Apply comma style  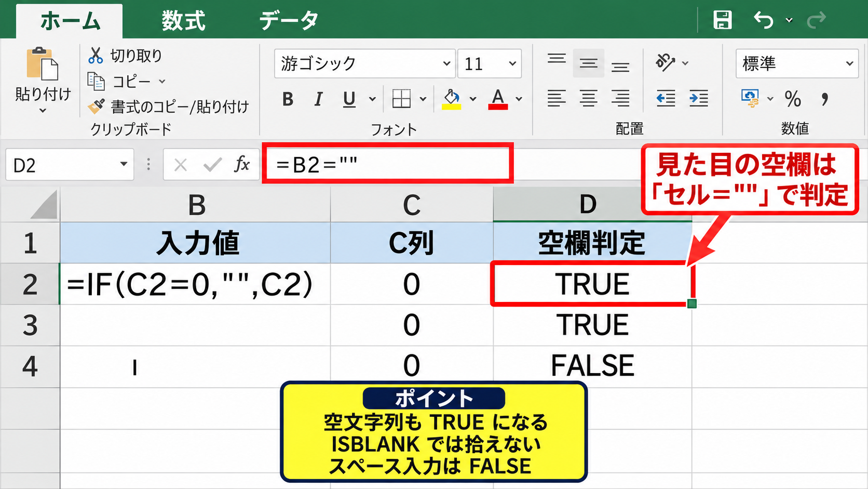(825, 99)
